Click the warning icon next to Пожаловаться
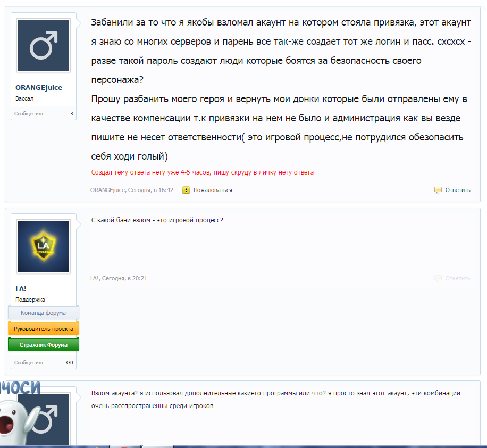This screenshot has width=487, height=448. click(186, 189)
